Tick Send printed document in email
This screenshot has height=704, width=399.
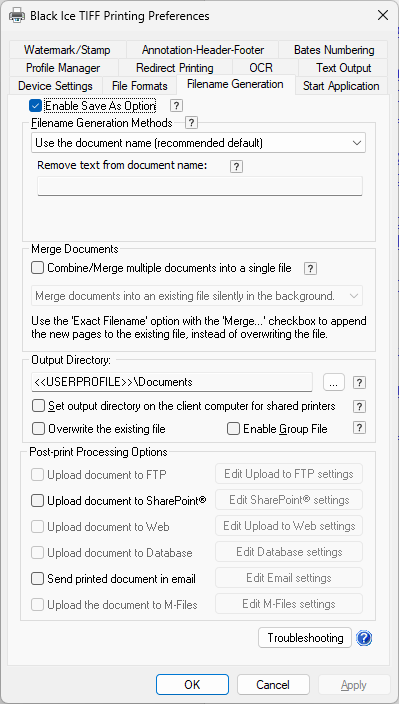38,578
